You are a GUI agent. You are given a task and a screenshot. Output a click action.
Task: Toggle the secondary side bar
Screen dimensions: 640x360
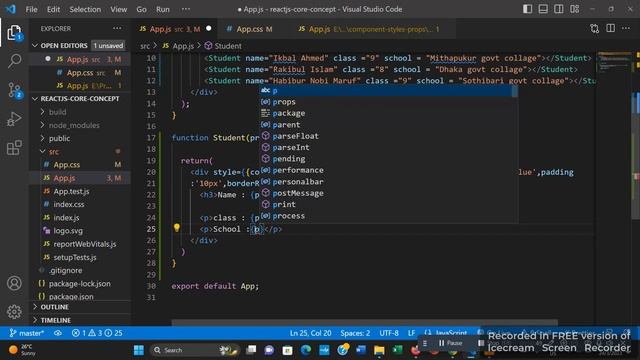559,9
